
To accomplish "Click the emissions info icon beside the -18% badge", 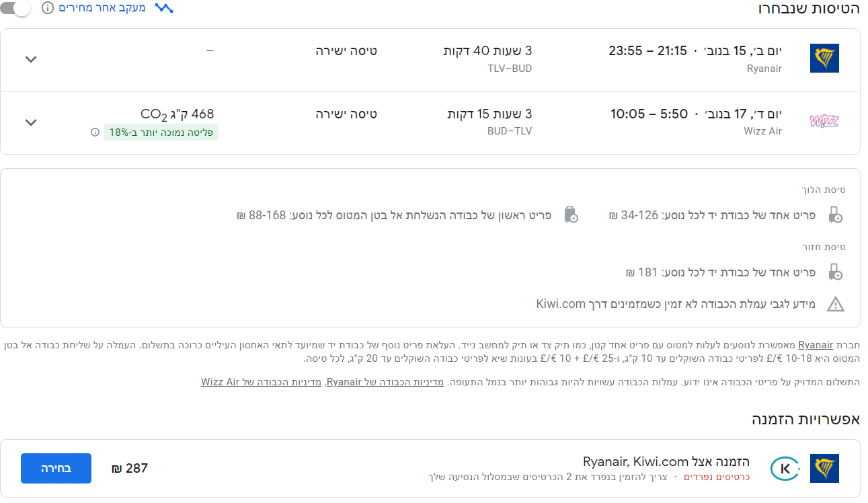I will (95, 132).
